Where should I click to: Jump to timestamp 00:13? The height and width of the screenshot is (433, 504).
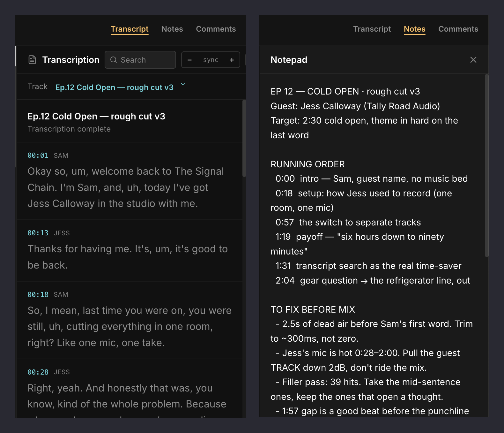38,233
